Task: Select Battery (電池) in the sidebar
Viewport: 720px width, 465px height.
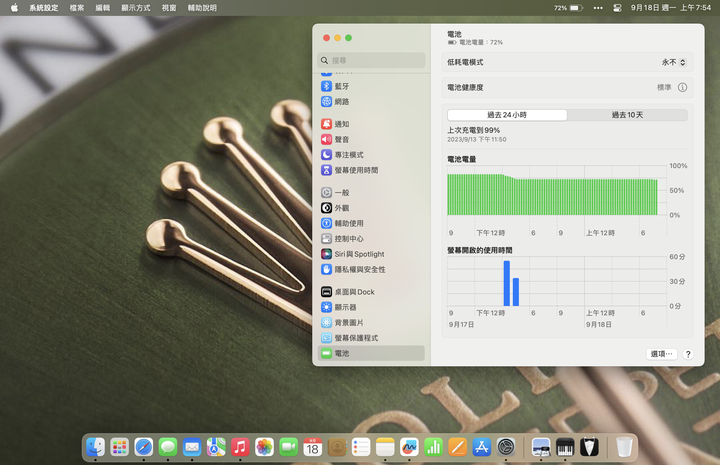Action: (371, 353)
